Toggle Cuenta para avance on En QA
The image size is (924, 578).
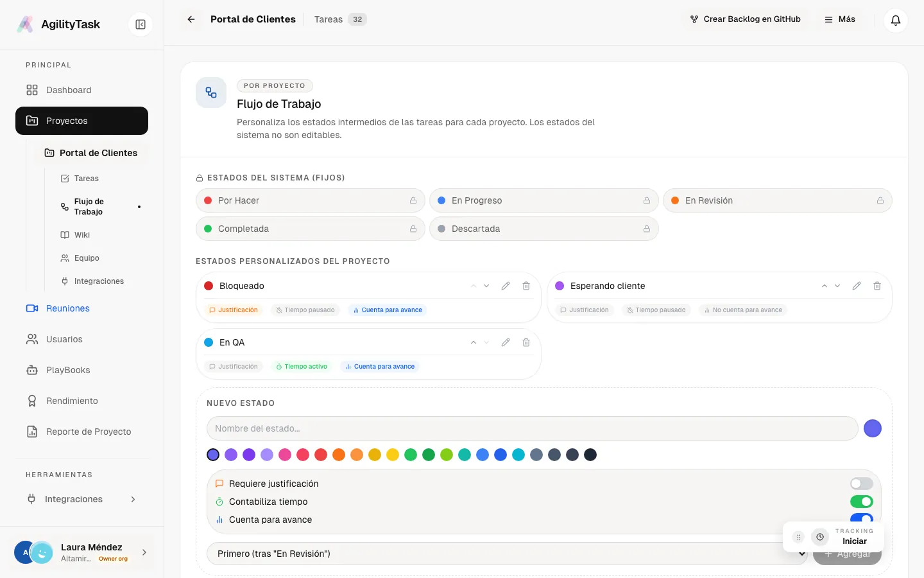click(x=380, y=366)
